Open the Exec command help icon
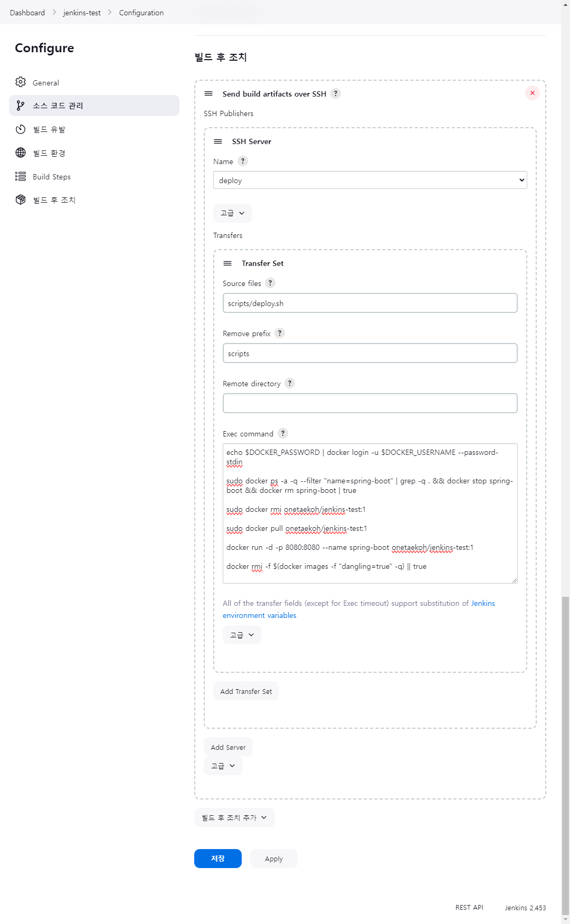570x924 pixels. (283, 433)
